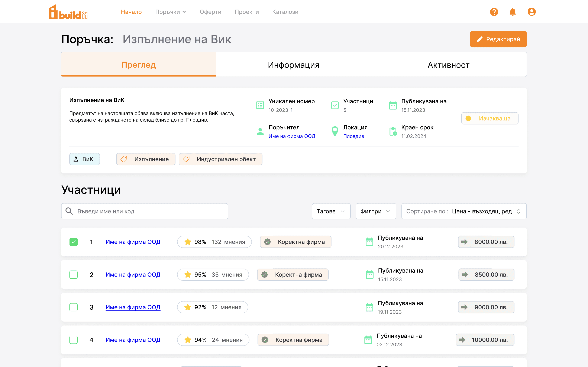Expand the Поръчки menu dropdown

(x=171, y=12)
